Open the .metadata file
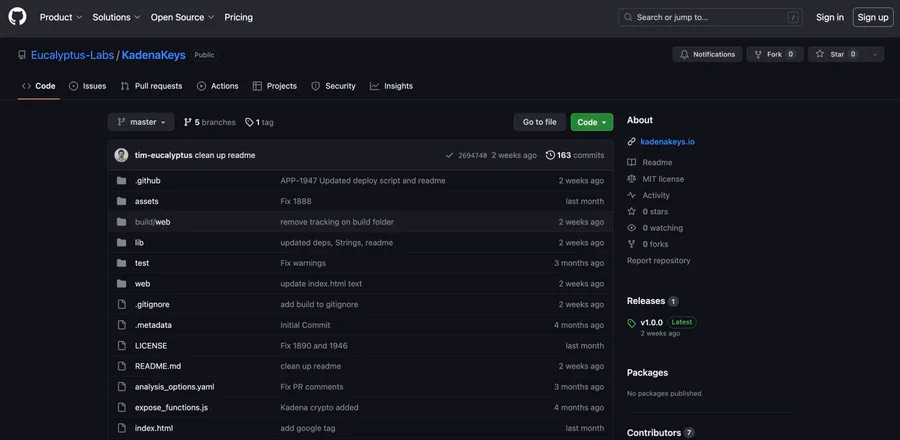The height and width of the screenshot is (440, 900). [x=153, y=325]
